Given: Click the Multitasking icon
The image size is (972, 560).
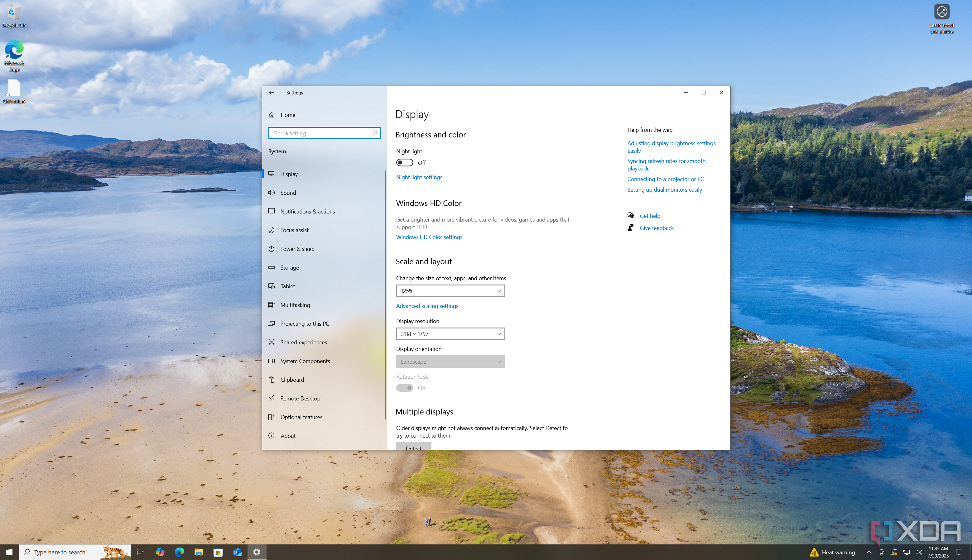Looking at the screenshot, I should click(272, 304).
